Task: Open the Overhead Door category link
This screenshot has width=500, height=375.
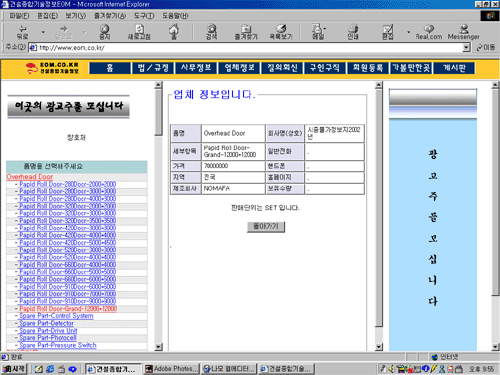Action: [x=30, y=177]
